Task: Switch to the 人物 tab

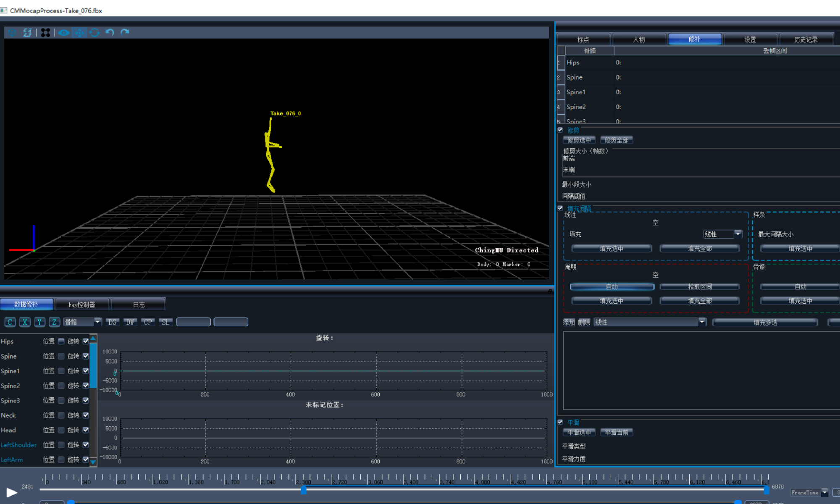Action: 639,39
